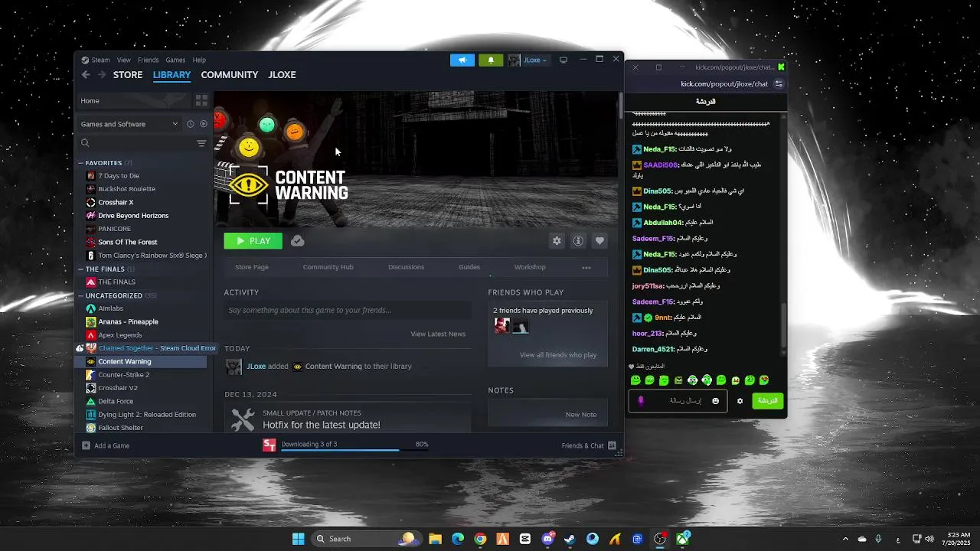Click the Steam forward navigation arrow
Screen dimensions: 980x551
point(102,74)
